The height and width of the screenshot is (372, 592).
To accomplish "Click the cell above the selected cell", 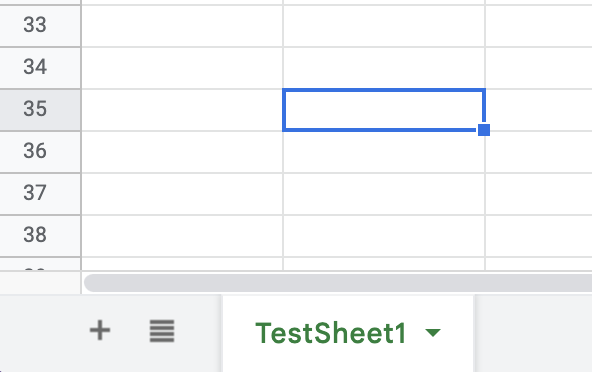I will (384, 68).
